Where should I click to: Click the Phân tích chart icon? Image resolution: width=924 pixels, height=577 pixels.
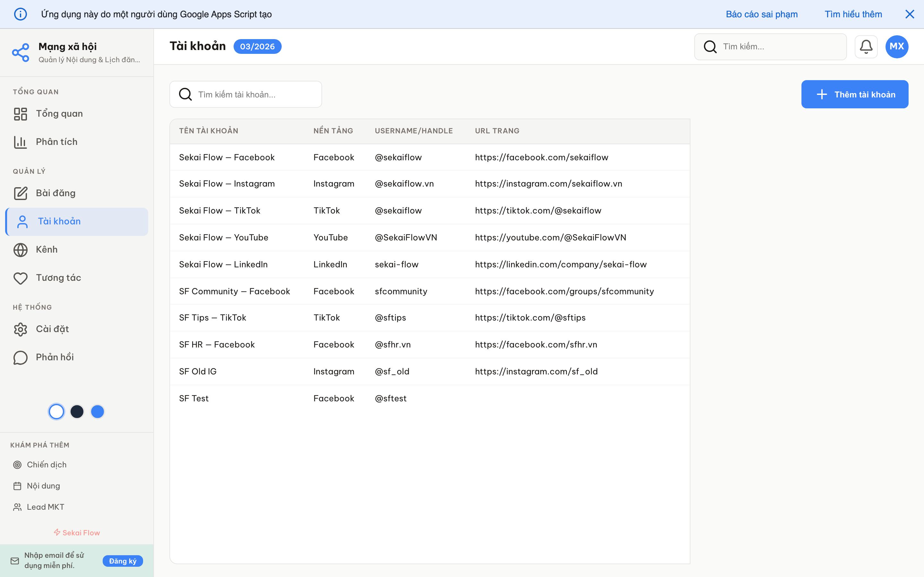(21, 142)
